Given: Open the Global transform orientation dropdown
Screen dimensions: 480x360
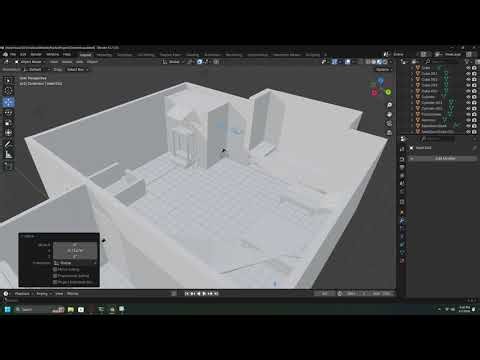Looking at the screenshot, I should pyautogui.click(x=173, y=62).
